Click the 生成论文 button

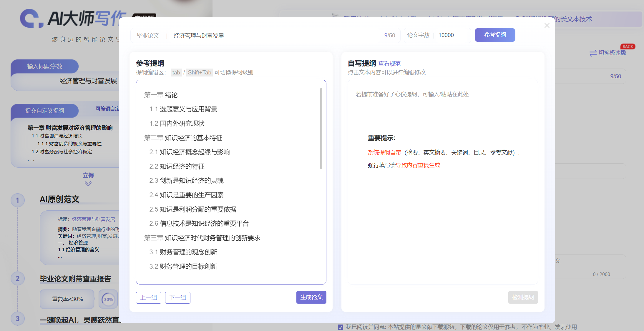point(311,297)
